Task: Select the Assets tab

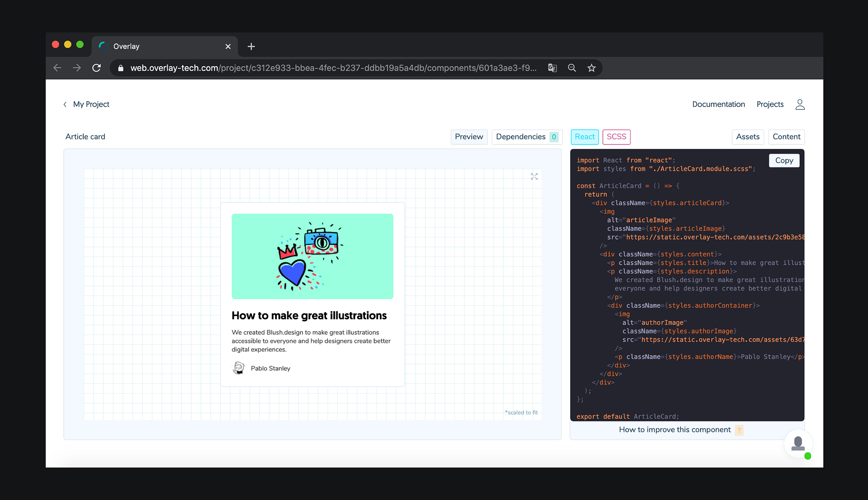Action: [748, 137]
